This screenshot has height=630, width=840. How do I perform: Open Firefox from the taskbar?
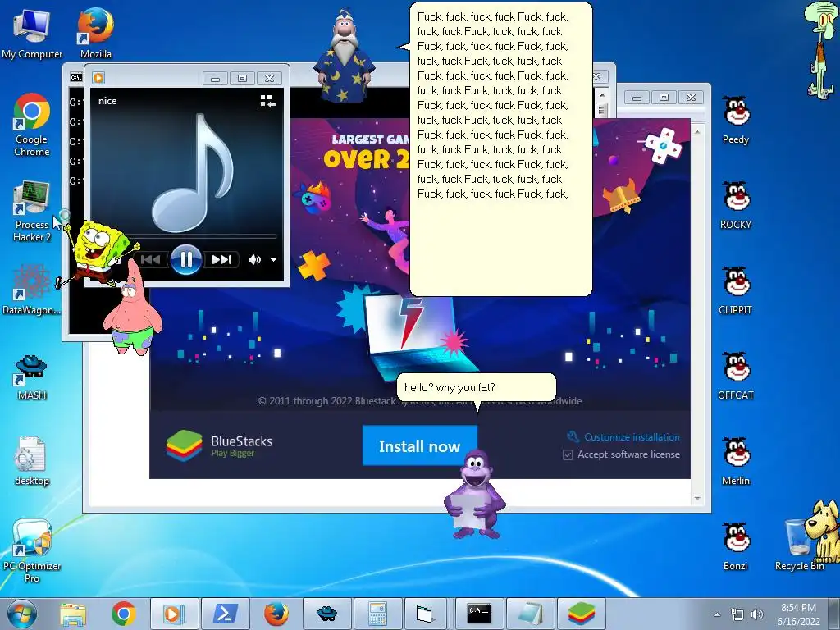[276, 614]
